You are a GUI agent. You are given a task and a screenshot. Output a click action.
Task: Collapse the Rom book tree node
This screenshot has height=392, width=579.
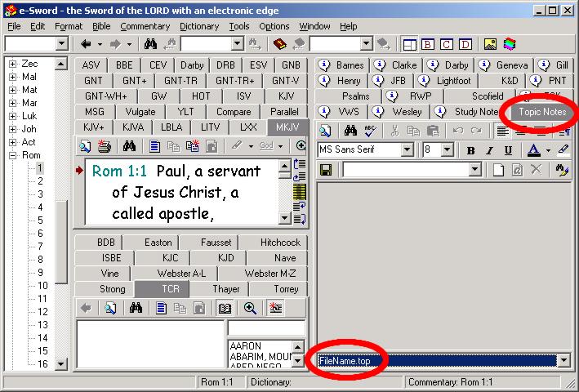(x=13, y=155)
